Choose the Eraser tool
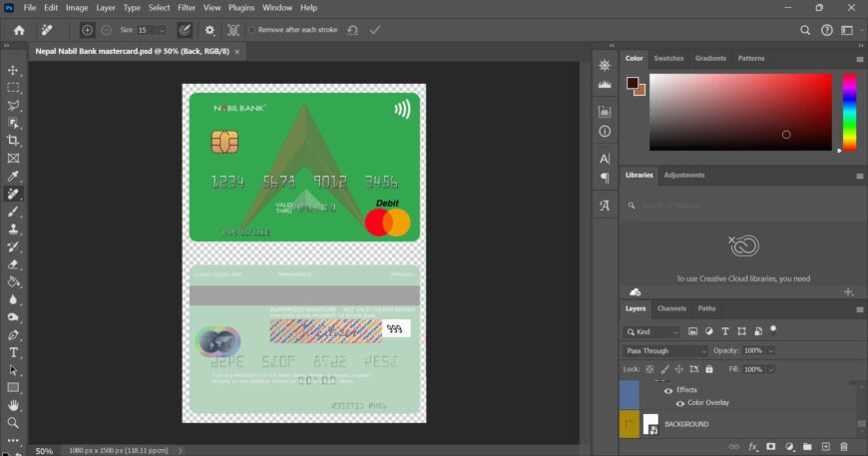The image size is (868, 456). [x=14, y=264]
